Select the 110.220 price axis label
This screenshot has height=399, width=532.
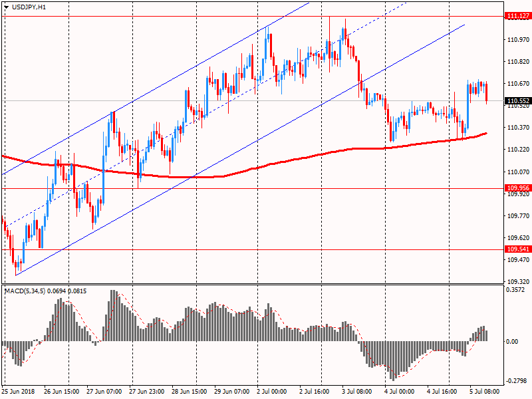(519, 150)
